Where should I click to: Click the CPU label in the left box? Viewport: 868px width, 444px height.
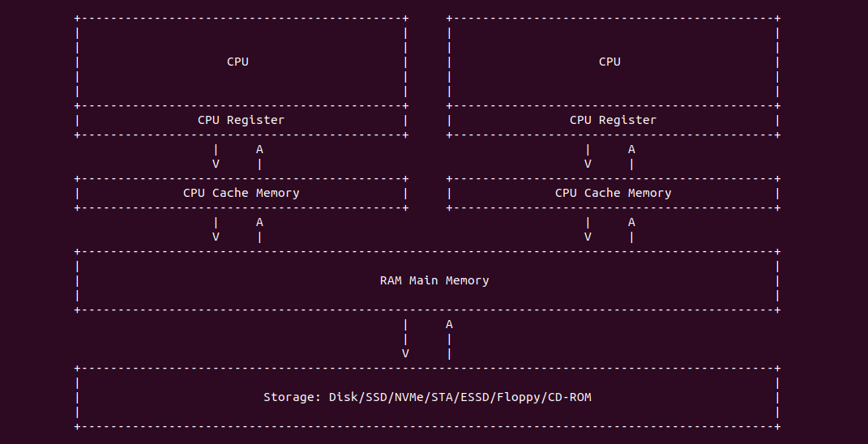click(x=237, y=62)
